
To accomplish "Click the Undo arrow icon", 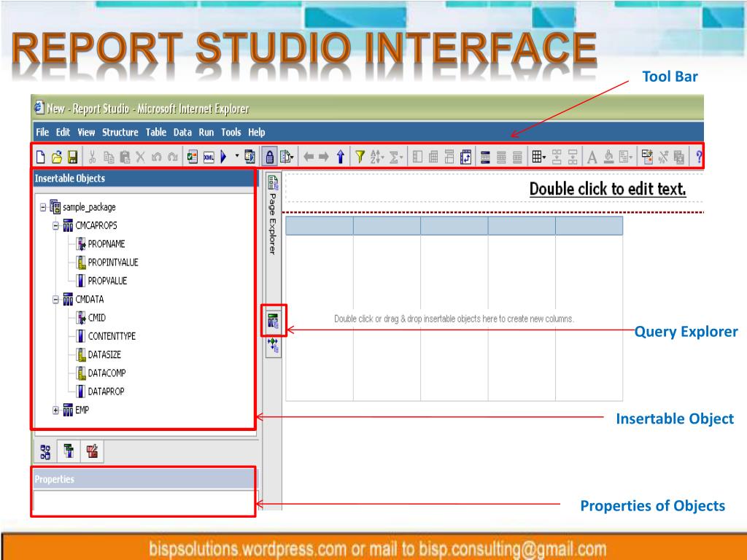I will pyautogui.click(x=156, y=156).
